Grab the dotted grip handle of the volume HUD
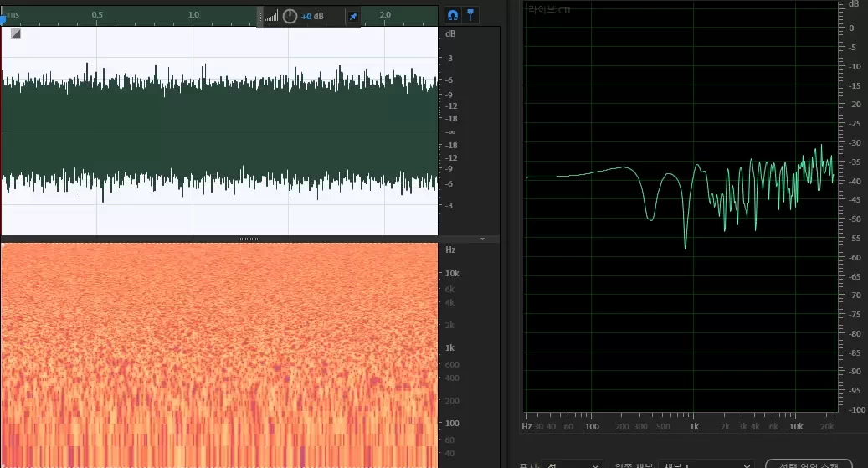This screenshot has width=868, height=468. tap(260, 16)
